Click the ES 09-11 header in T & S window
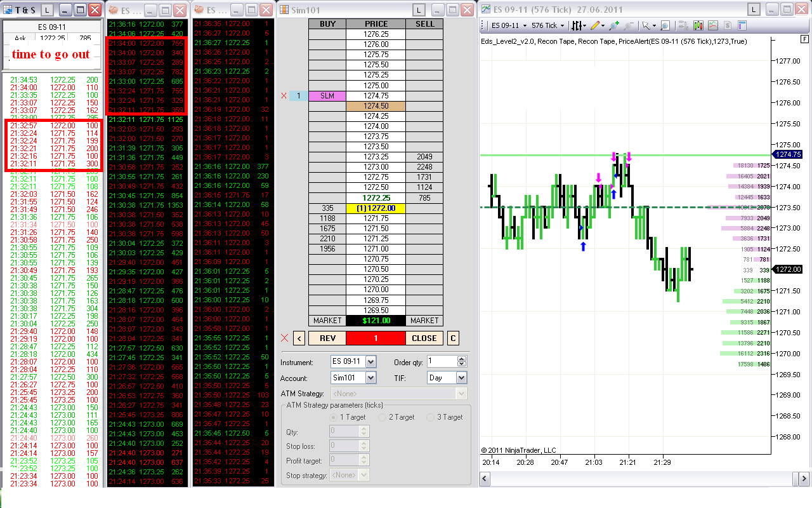 (x=52, y=27)
